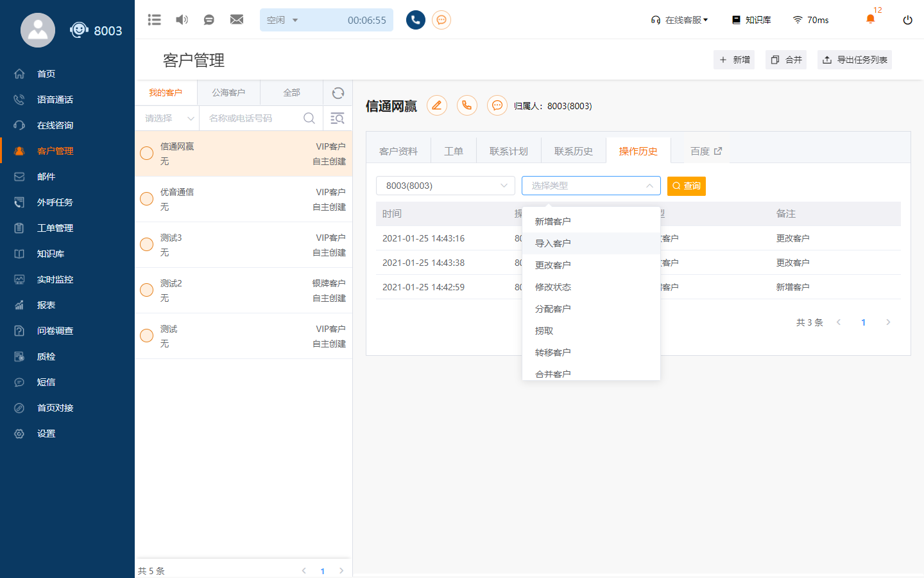924x578 pixels.
Task: Click the speaker volume icon
Action: click(x=182, y=20)
